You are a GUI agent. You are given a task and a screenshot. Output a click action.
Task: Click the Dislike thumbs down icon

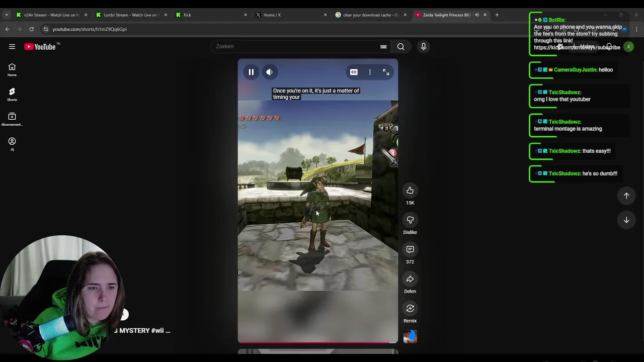(x=410, y=220)
